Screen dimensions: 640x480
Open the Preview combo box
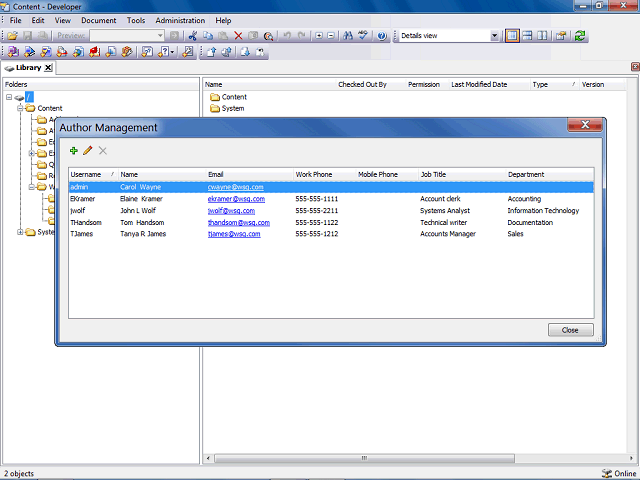pyautogui.click(x=127, y=36)
